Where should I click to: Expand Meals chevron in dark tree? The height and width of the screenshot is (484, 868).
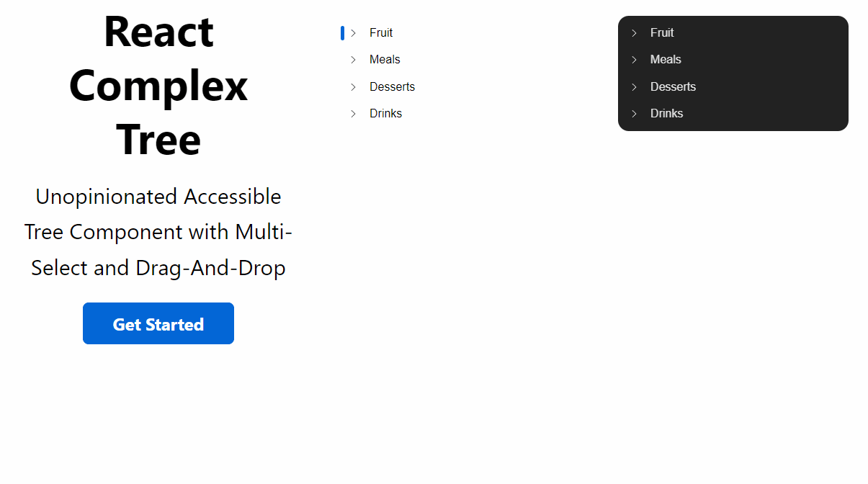tap(634, 60)
